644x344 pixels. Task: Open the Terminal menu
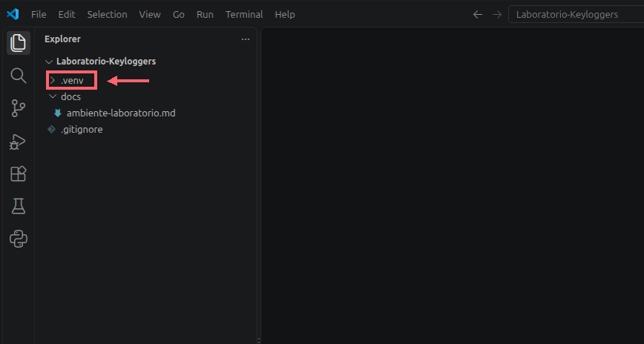(244, 14)
